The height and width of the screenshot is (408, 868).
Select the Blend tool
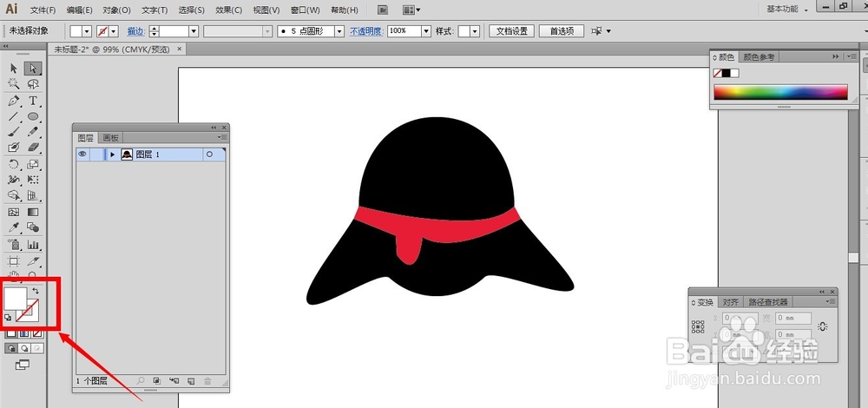(33, 227)
